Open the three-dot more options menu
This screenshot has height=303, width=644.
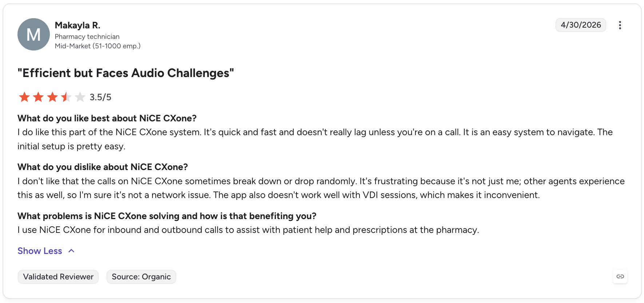[620, 25]
